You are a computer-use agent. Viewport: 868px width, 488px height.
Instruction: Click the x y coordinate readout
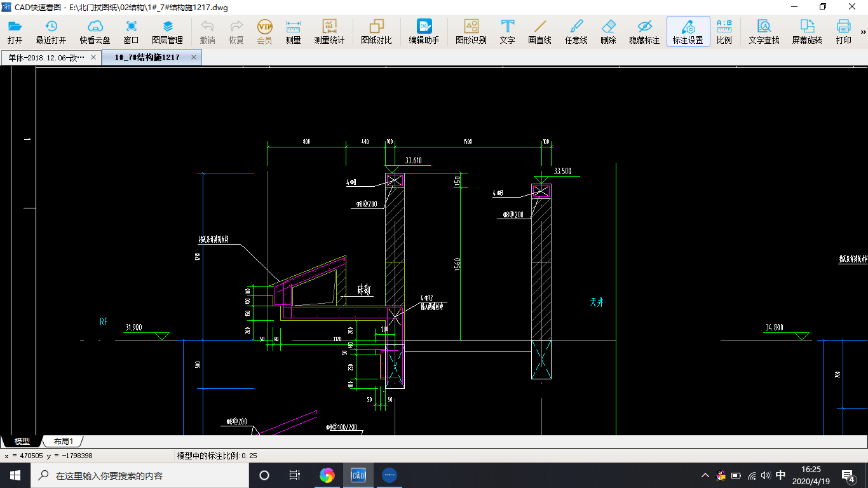click(x=49, y=456)
